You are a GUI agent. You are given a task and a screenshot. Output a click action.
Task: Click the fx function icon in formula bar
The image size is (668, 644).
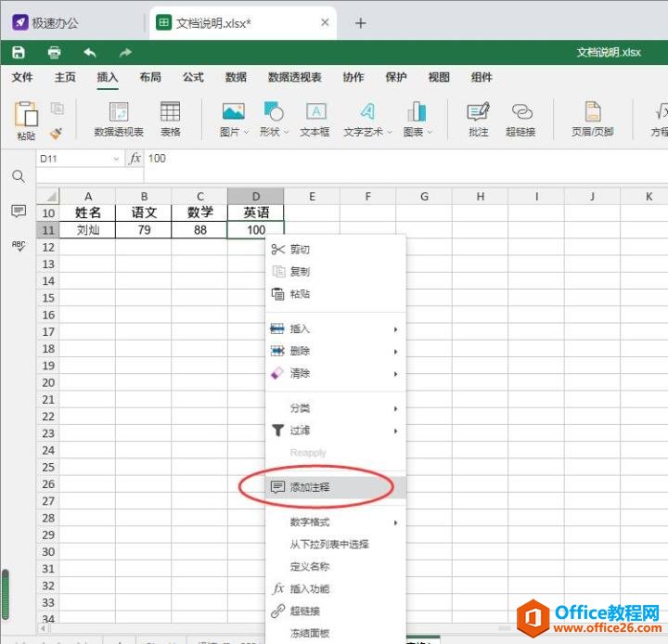(135, 159)
